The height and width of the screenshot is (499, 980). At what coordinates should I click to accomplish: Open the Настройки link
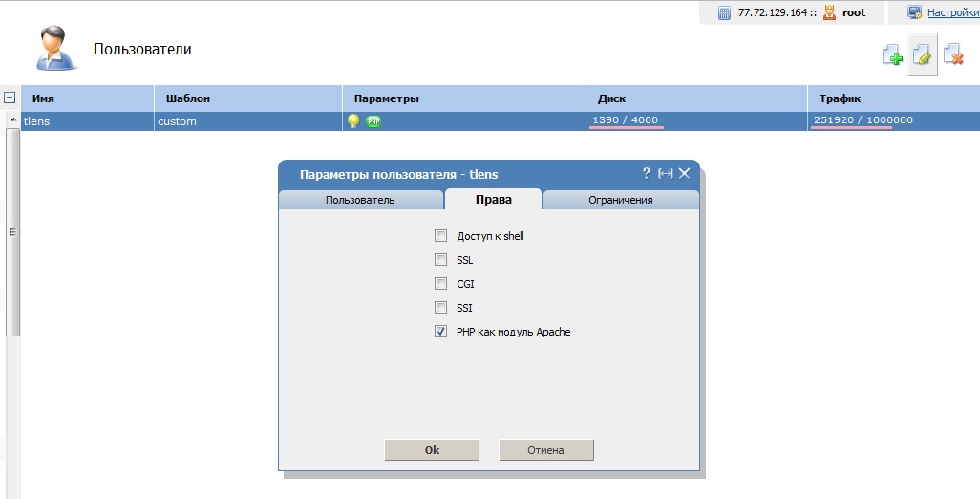pos(952,12)
